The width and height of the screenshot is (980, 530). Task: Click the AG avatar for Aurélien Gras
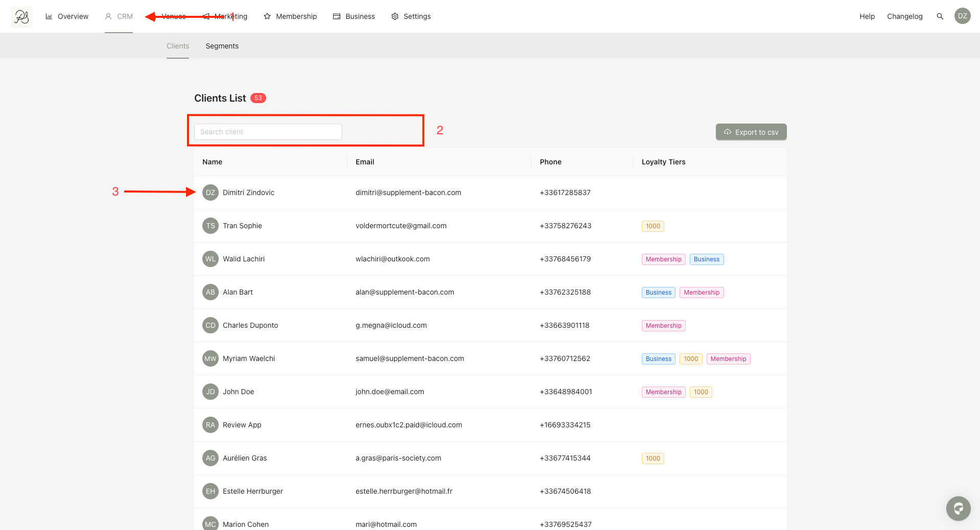(211, 458)
